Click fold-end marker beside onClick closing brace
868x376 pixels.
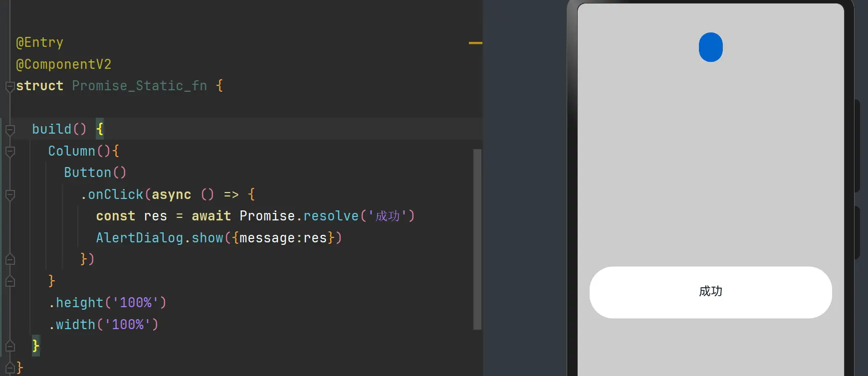pyautogui.click(x=10, y=259)
